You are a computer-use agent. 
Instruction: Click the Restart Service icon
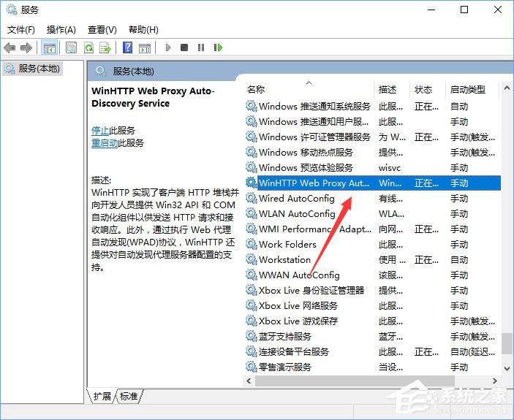click(218, 47)
